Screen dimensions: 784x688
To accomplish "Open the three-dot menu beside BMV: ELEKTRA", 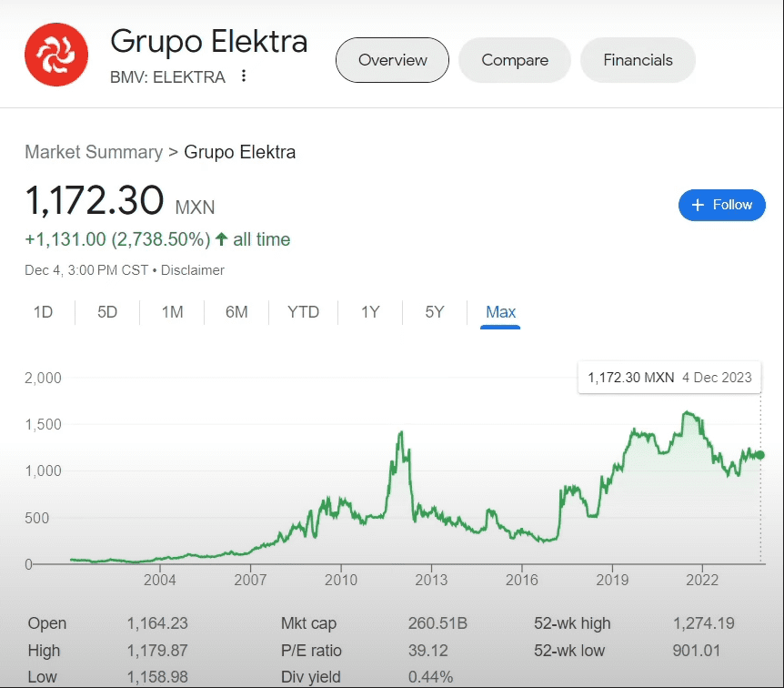I will 244,76.
